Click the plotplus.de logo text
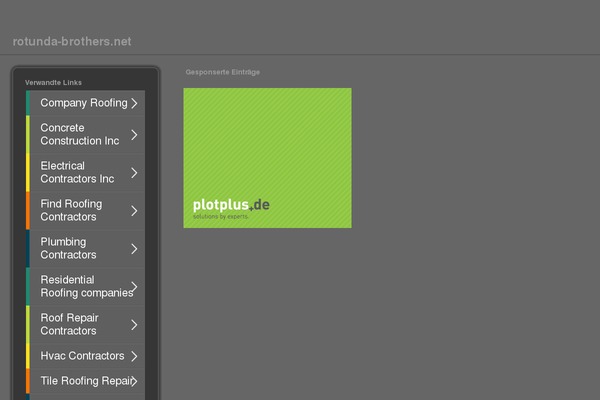 pyautogui.click(x=231, y=205)
